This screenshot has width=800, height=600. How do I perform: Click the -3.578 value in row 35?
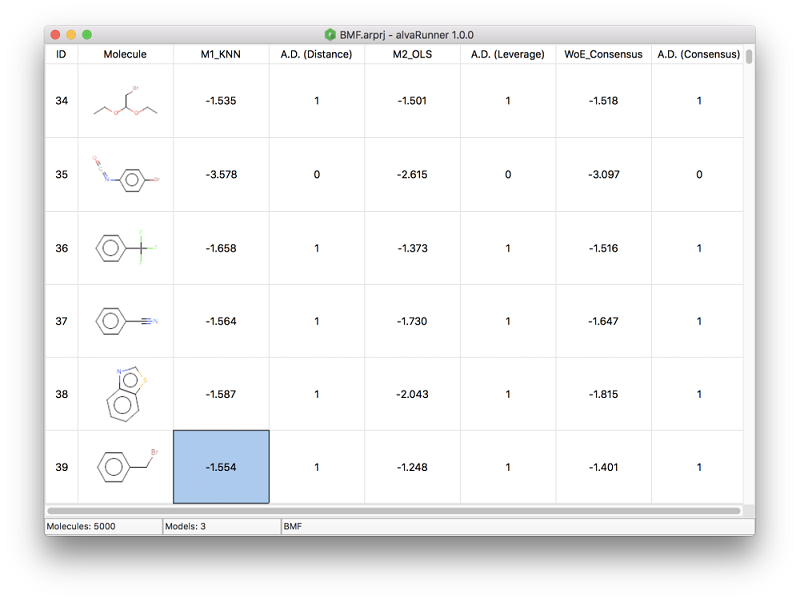[x=221, y=175]
